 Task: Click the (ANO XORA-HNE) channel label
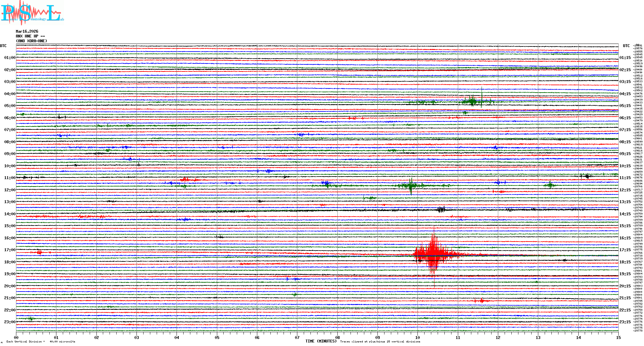[31, 41]
